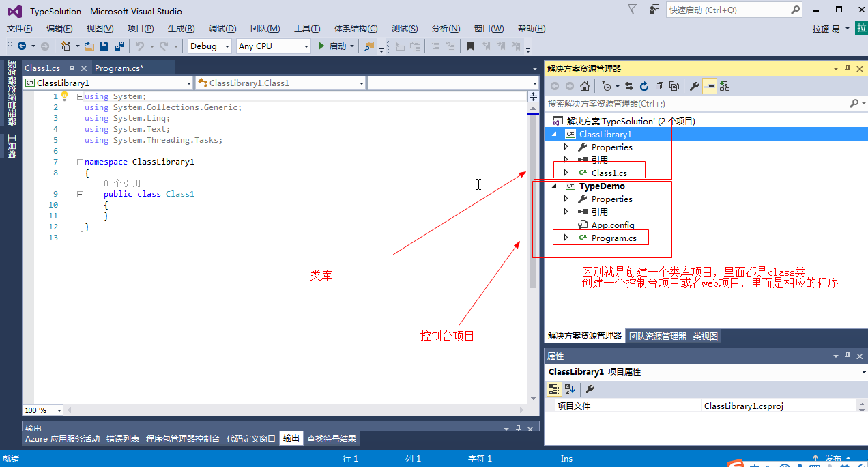Click the lightbulb quick actions icon on line 1
This screenshot has height=467, width=868.
coord(65,96)
